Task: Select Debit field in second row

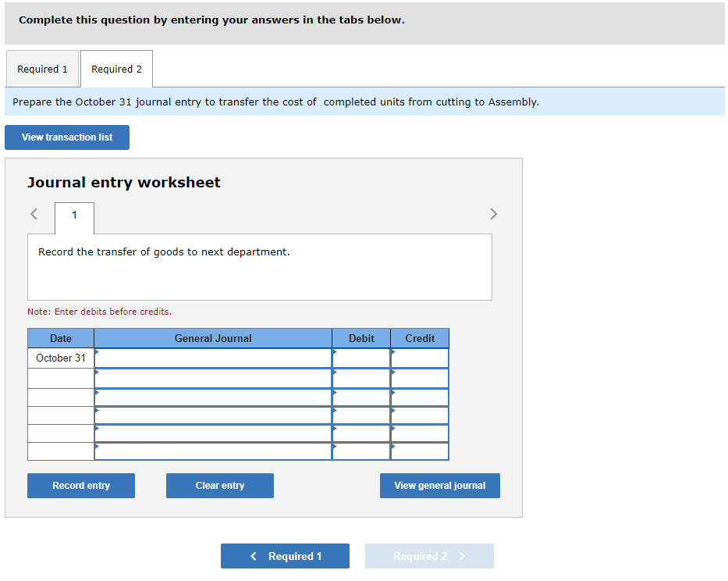Action: coord(361,378)
